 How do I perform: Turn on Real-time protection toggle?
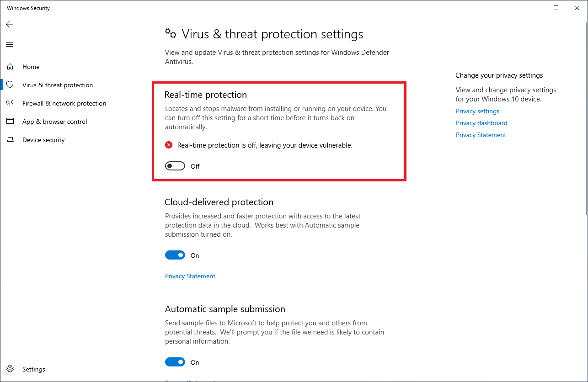[175, 166]
